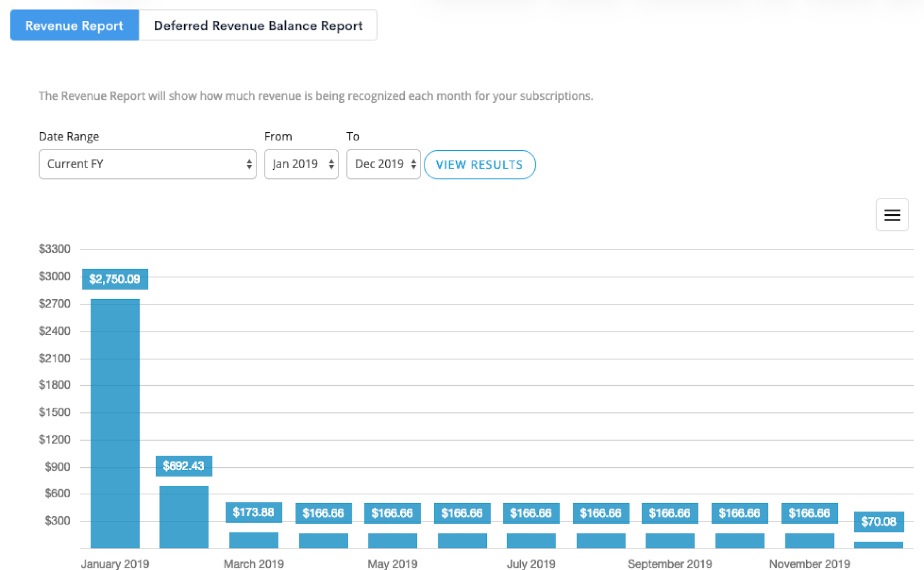Click the Jan 2019 stepper arrows
Screen dimensions: 924x570
pyautogui.click(x=331, y=164)
